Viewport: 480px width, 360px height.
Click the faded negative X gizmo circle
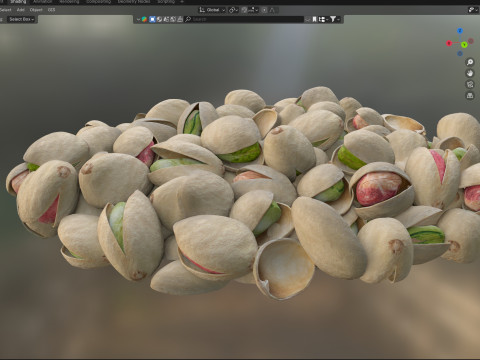471,41
